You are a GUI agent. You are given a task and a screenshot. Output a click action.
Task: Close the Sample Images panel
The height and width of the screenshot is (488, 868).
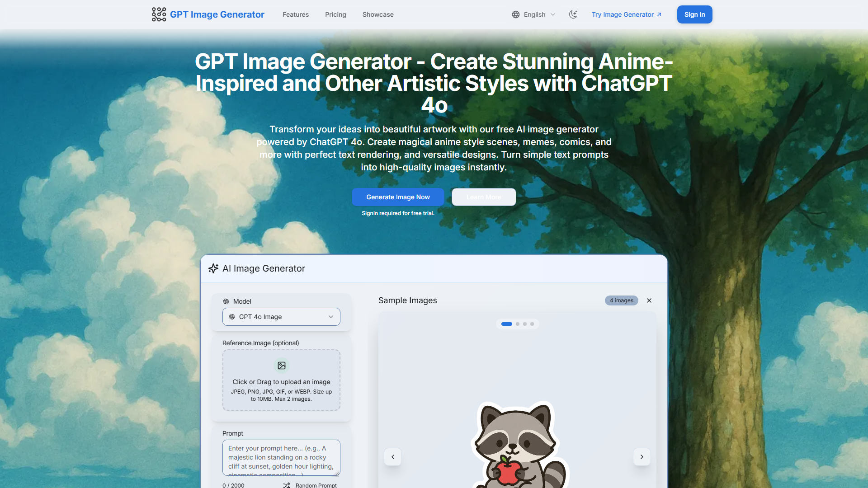click(649, 300)
